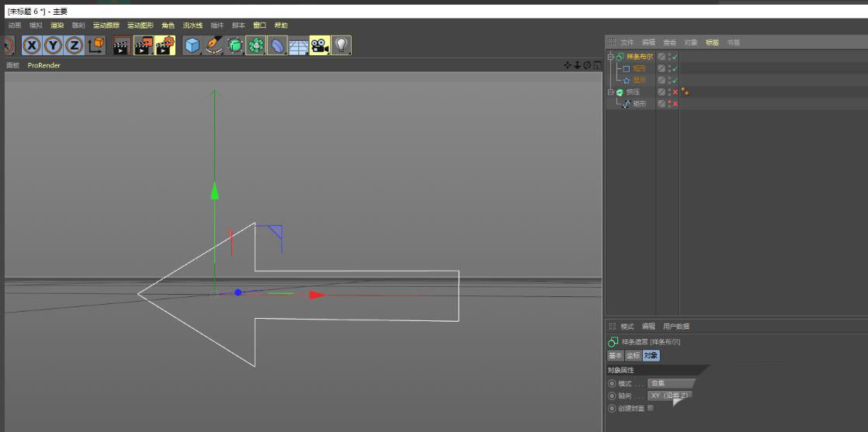The image size is (868, 432).
Task: Click the Floor environment grid icon
Action: (x=298, y=46)
